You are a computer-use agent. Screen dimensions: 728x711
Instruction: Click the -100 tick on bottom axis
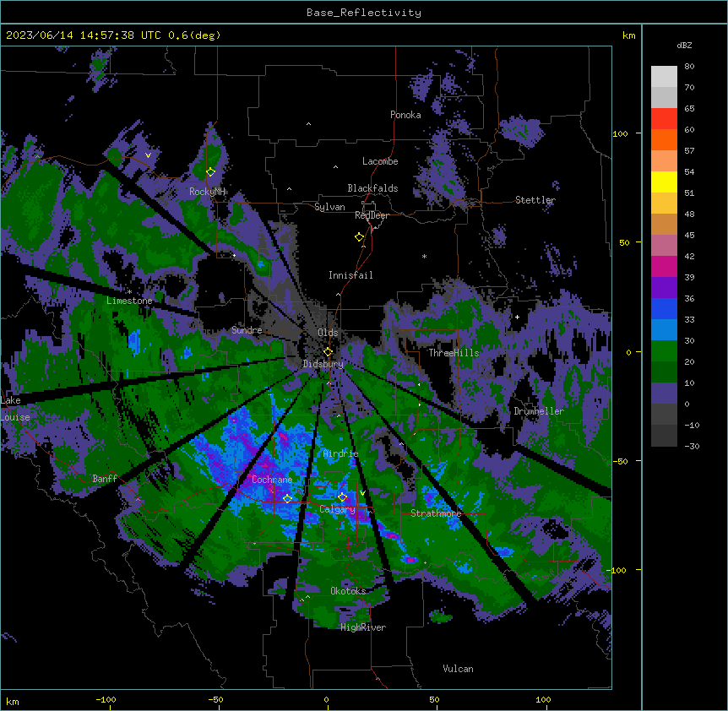(x=106, y=700)
